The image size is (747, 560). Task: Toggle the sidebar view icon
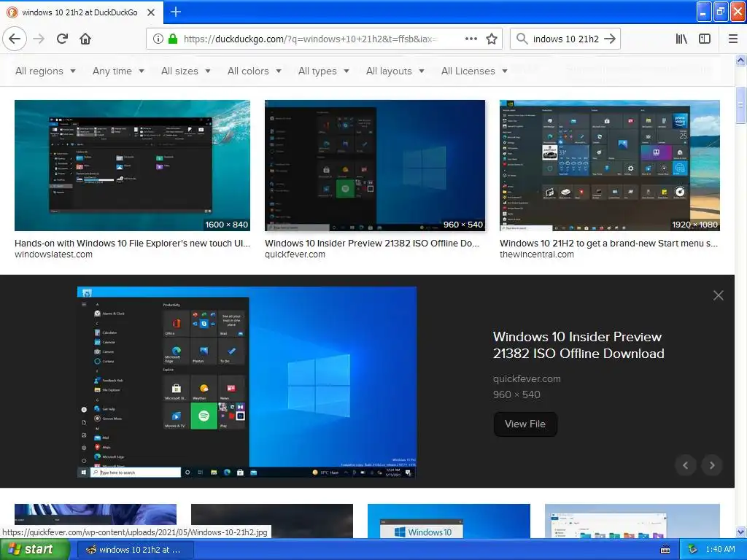[705, 39]
